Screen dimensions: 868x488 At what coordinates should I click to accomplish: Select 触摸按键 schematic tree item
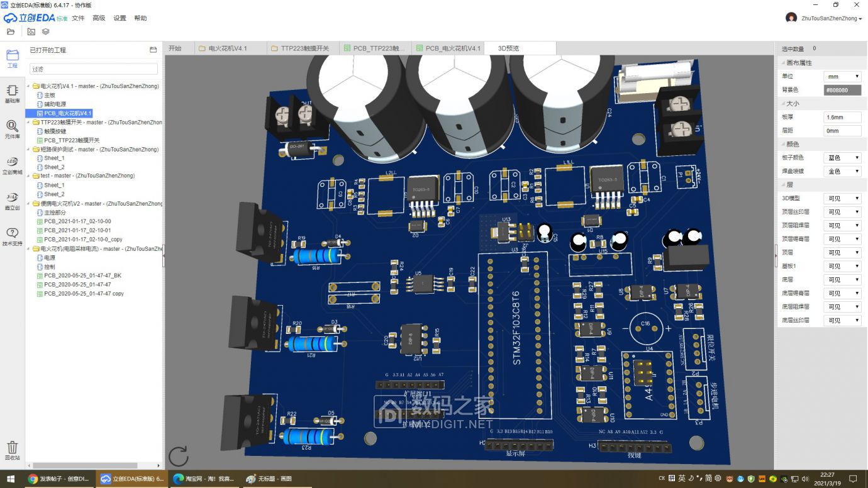55,131
